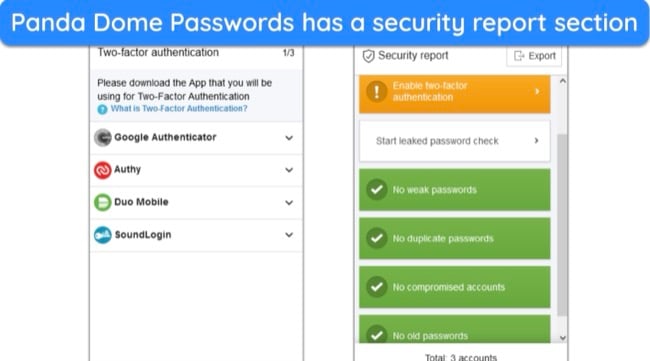The image size is (650, 361).
Task: Click the checkmark icon beside No weak passwords
Action: pos(377,190)
